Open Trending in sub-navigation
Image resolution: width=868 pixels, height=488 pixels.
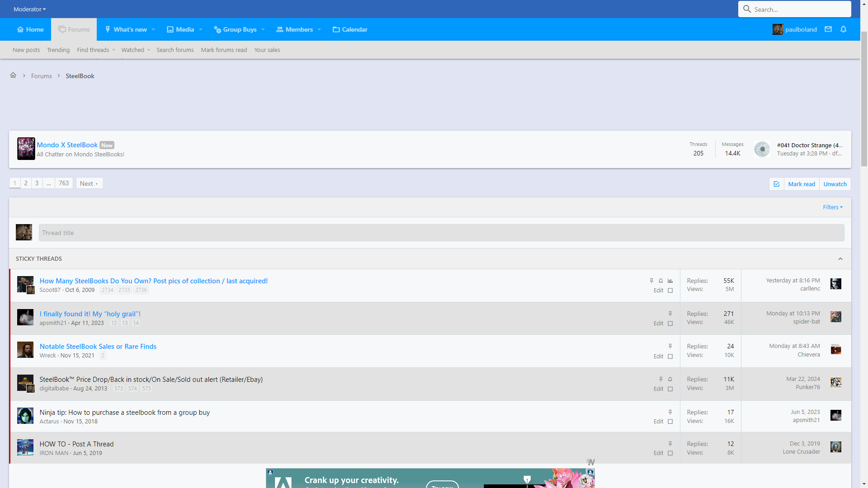tap(58, 50)
